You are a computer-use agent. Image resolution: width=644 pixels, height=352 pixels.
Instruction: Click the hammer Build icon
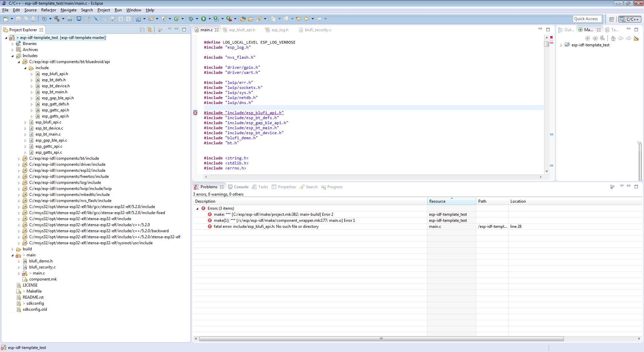pyautogui.click(x=57, y=19)
